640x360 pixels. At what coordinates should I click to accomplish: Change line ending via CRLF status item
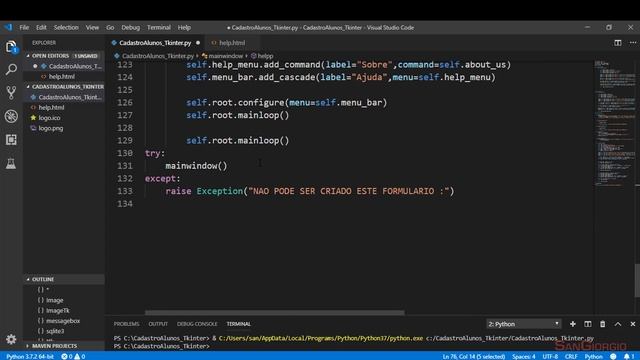[x=571, y=356]
